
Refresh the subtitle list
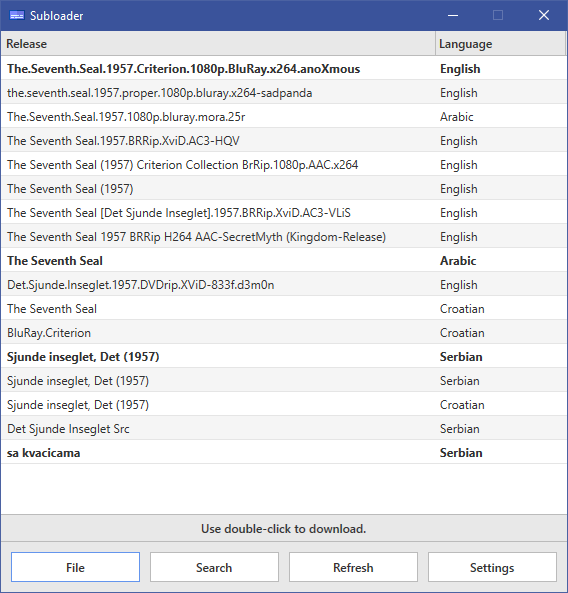tap(353, 567)
